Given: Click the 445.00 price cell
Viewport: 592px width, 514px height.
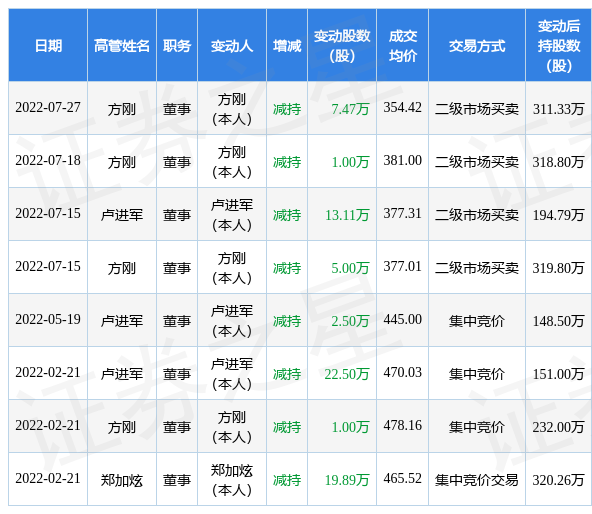Looking at the screenshot, I should point(402,320).
